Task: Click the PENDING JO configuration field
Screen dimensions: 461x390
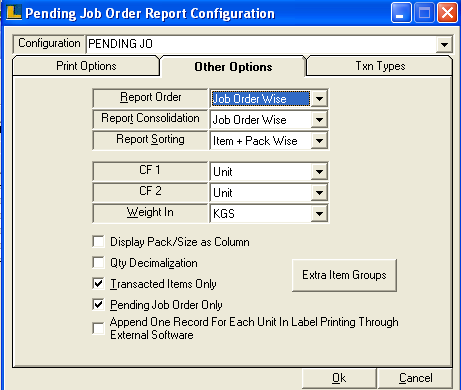Action: pyautogui.click(x=261, y=44)
